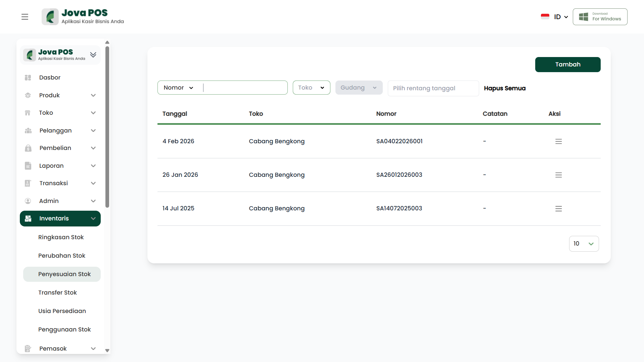Viewport: 644px width, 362px height.
Task: Click Hapus Semua to clear filters
Action: [x=504, y=88]
